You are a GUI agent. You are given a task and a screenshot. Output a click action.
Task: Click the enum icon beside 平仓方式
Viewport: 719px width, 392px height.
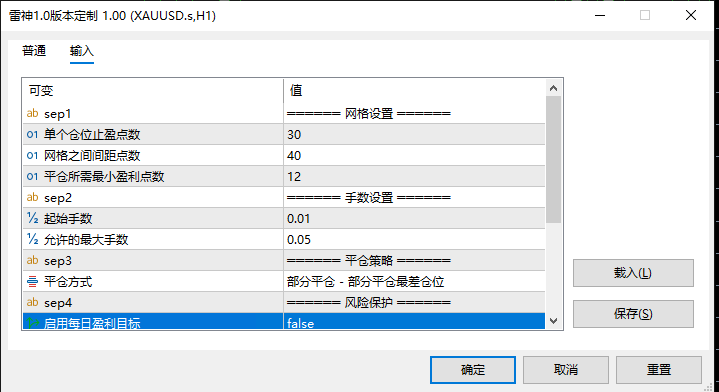[x=33, y=282]
